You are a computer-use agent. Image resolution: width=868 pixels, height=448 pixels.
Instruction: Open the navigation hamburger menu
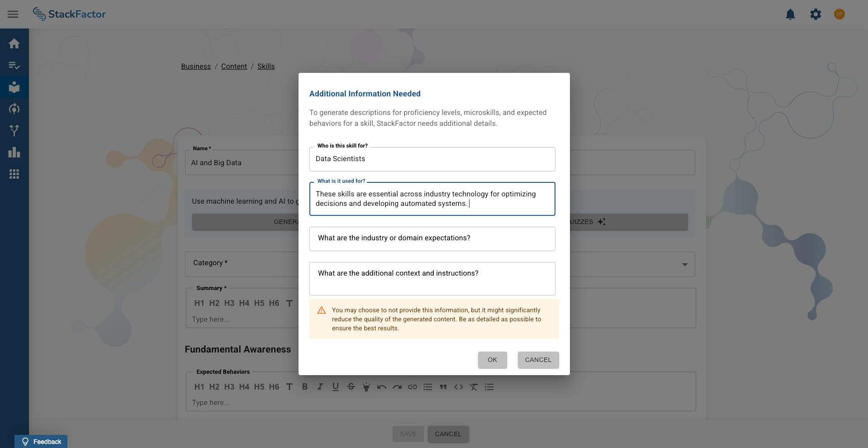(x=13, y=14)
